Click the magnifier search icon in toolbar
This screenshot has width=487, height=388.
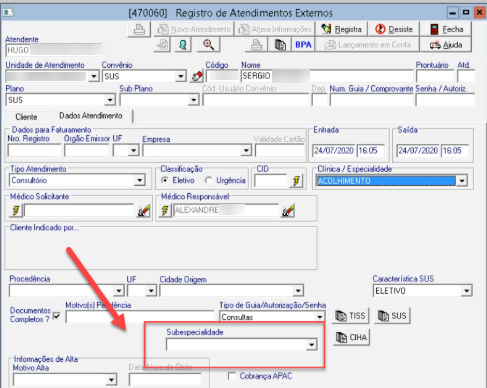point(208,45)
